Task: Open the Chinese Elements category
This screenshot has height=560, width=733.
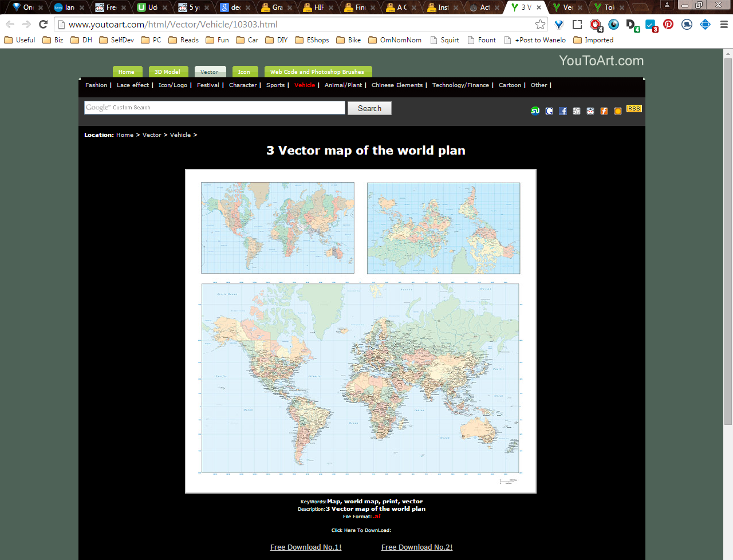Action: coord(397,85)
